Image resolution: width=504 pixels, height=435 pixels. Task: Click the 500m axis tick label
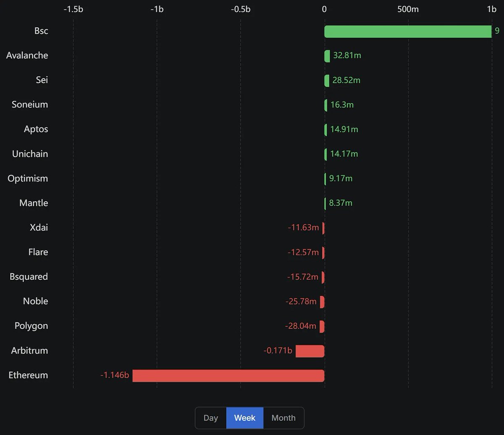tap(408, 9)
